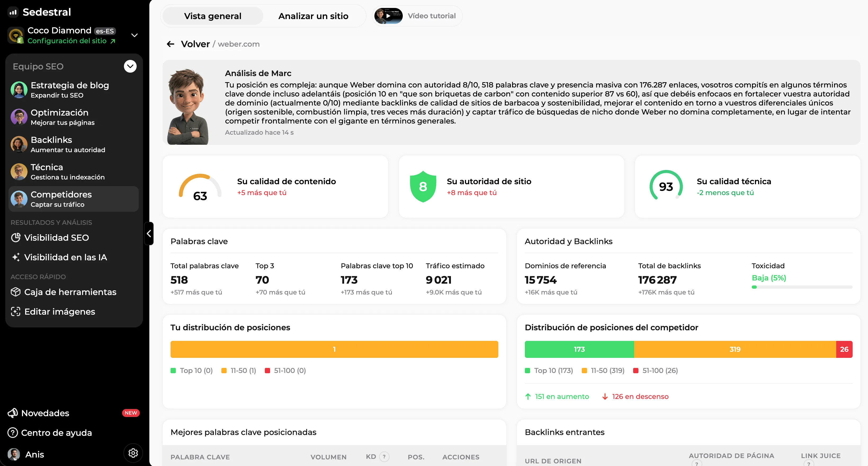Image resolution: width=868 pixels, height=466 pixels.
Task: Click the 9 021 estimated traffic value
Action: coord(439,280)
